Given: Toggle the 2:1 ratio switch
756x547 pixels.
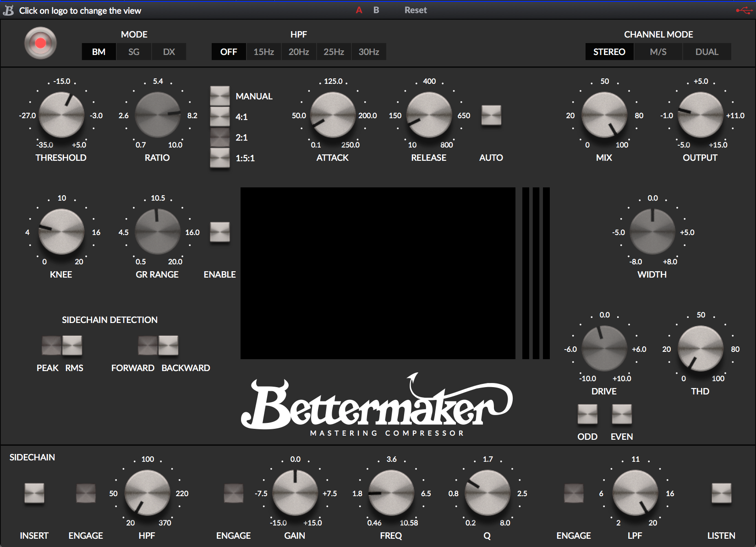Looking at the screenshot, I should click(220, 137).
